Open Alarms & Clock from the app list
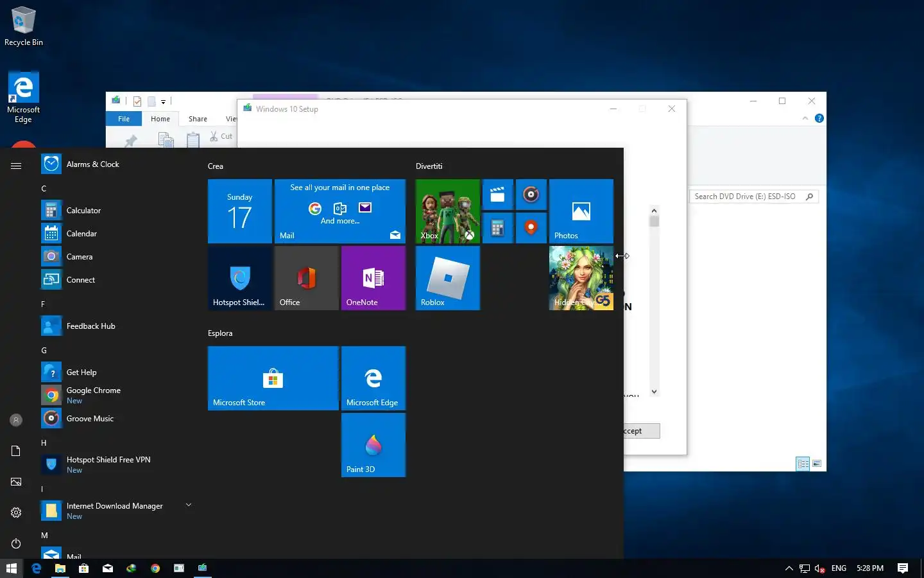The image size is (924, 578). tap(117, 164)
